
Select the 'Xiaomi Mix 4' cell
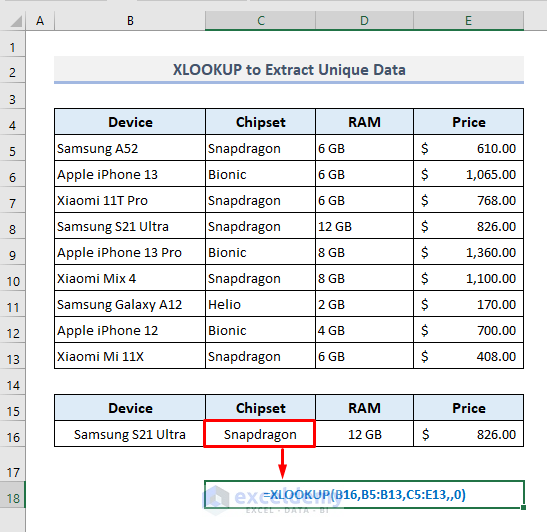pos(130,278)
